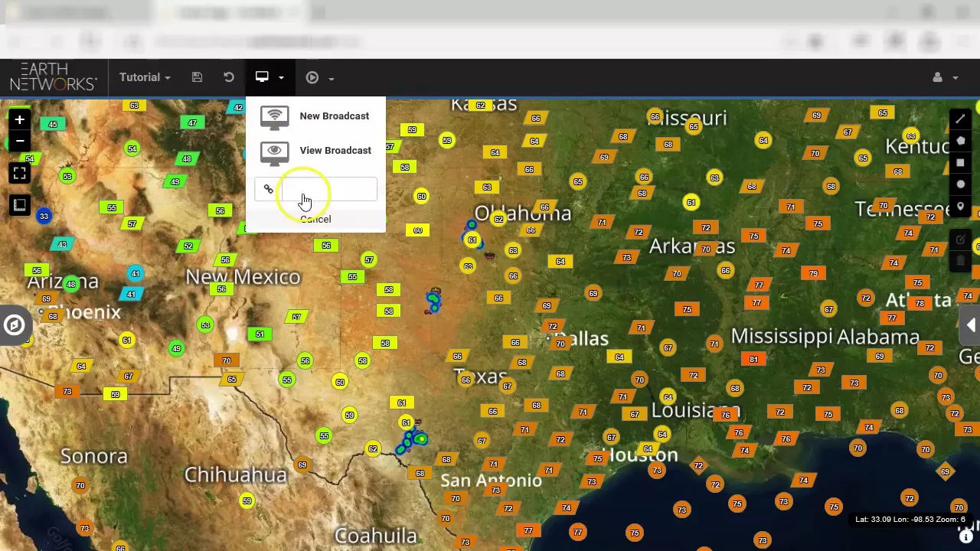The height and width of the screenshot is (551, 980).
Task: Click the Cancel link
Action: pyautogui.click(x=315, y=220)
